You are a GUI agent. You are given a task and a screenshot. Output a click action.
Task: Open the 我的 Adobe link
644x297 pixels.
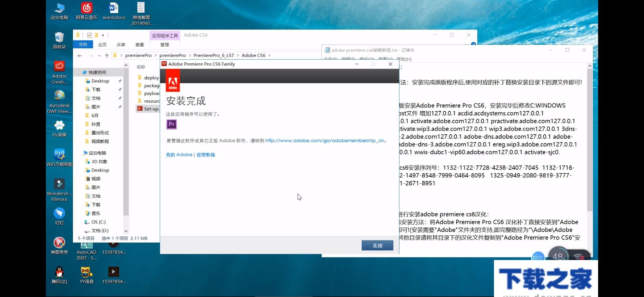coord(179,155)
